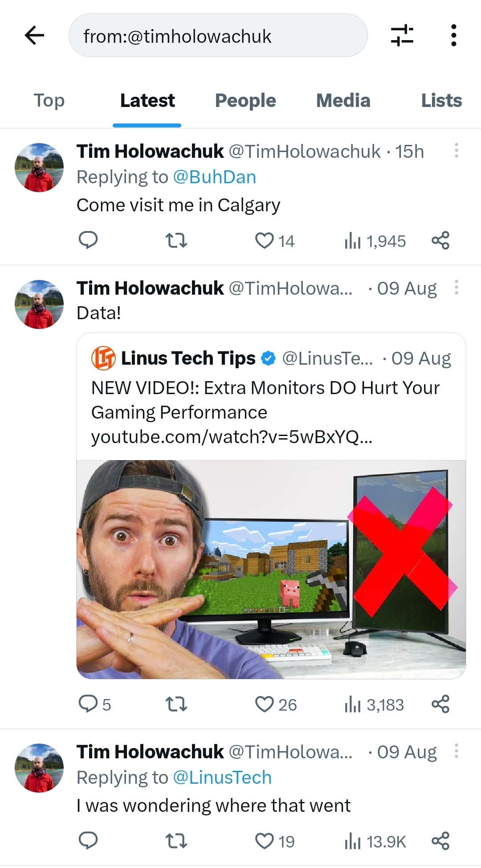Open replies on the Data! tweet
The width and height of the screenshot is (481, 868).
(94, 704)
